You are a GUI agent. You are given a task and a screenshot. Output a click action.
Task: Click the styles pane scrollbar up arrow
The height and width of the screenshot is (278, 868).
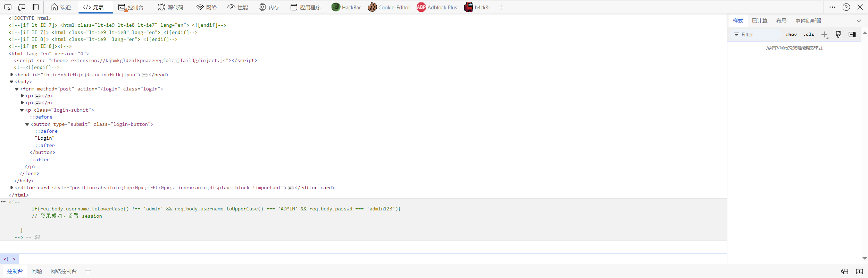(x=865, y=33)
